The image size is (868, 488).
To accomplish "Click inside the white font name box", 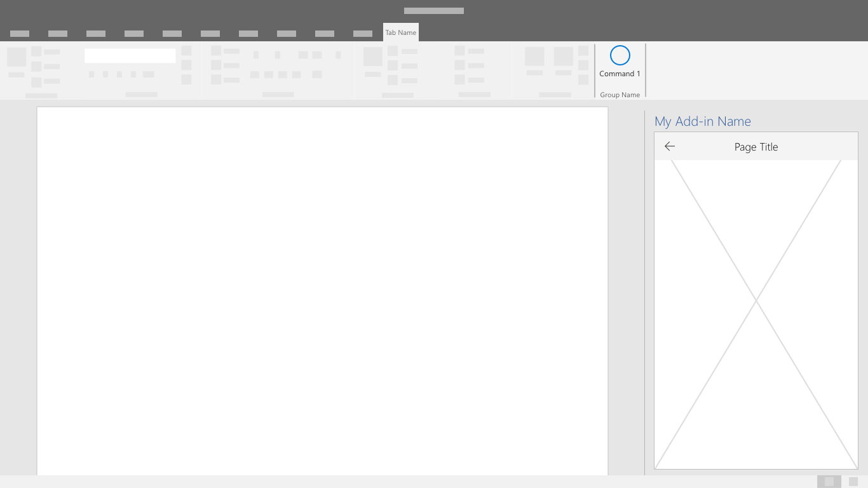I will click(130, 55).
